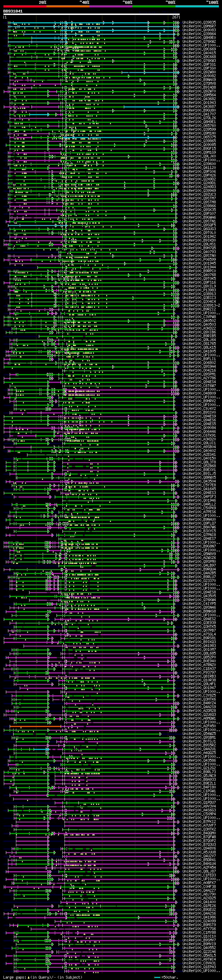Click the label UniRef100_Q41120
Image resolution: width=222 pixels, height=980 pixels.
coord(199,168)
